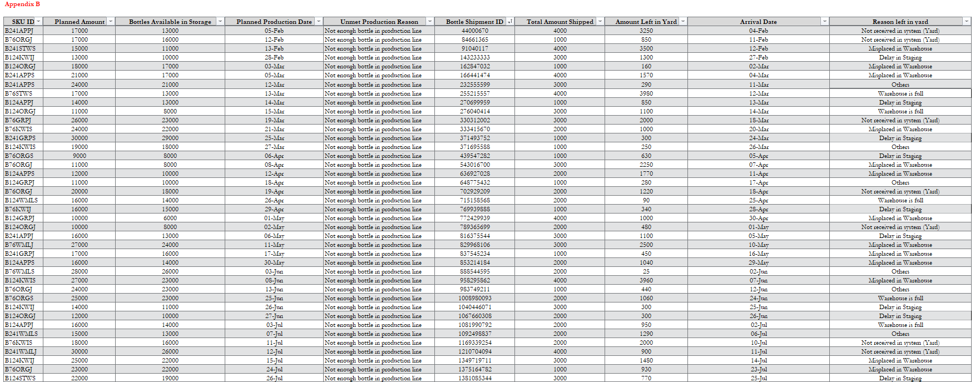Open the Arrival Date filter dropdown
The width and height of the screenshot is (980, 382).
point(825,22)
